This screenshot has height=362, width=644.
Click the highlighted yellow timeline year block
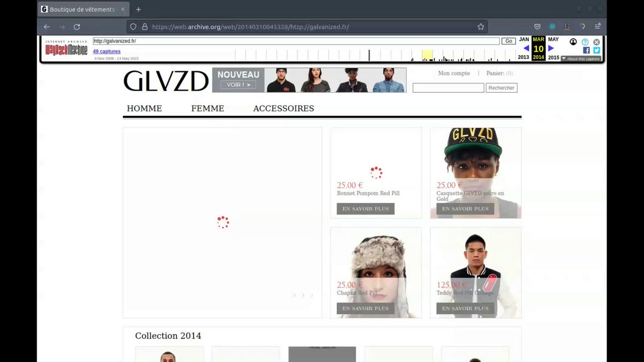[x=427, y=55]
